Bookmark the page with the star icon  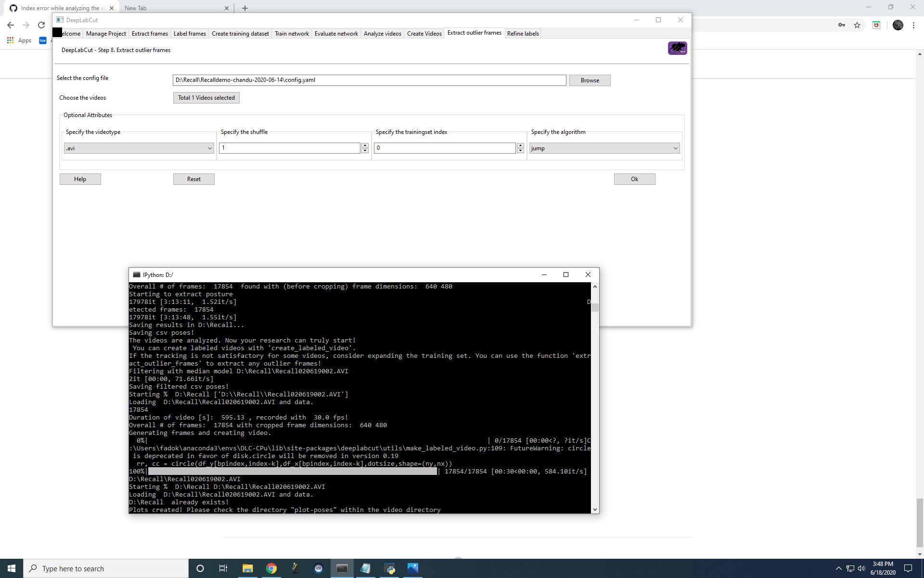coord(857,25)
